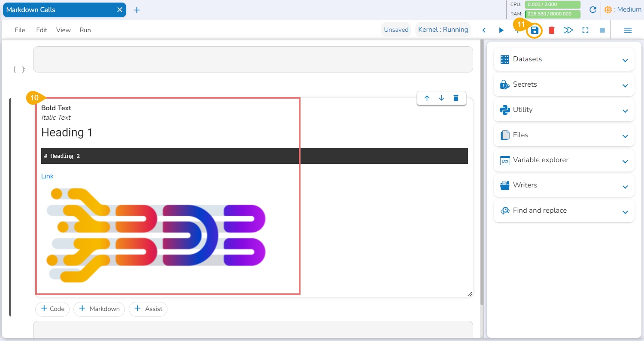Image resolution: width=644 pixels, height=341 pixels.
Task: Save the notebook with the floppy disk icon
Action: [x=535, y=30]
